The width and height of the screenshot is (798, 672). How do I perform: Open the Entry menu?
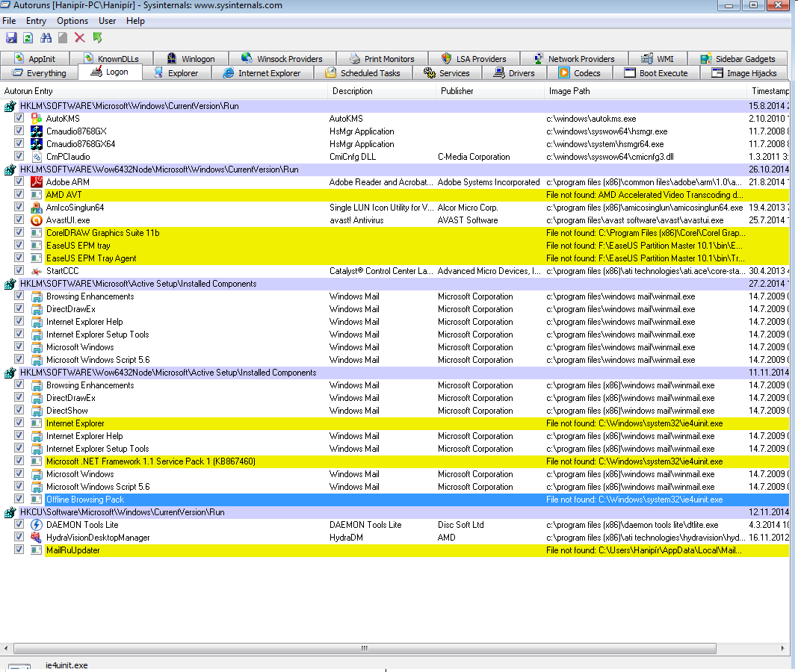click(x=36, y=21)
